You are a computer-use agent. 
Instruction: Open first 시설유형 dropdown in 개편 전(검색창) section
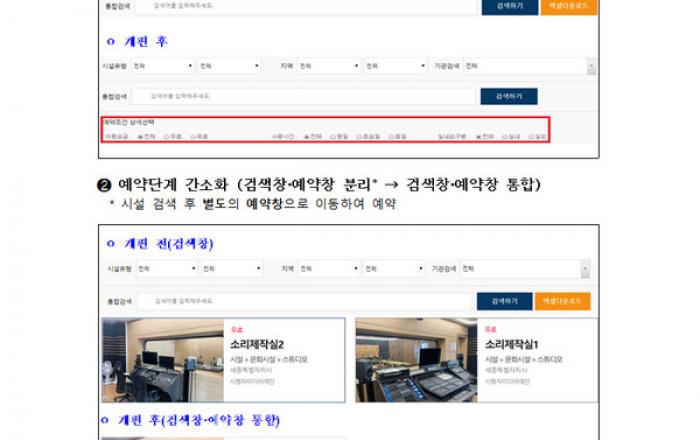click(167, 269)
